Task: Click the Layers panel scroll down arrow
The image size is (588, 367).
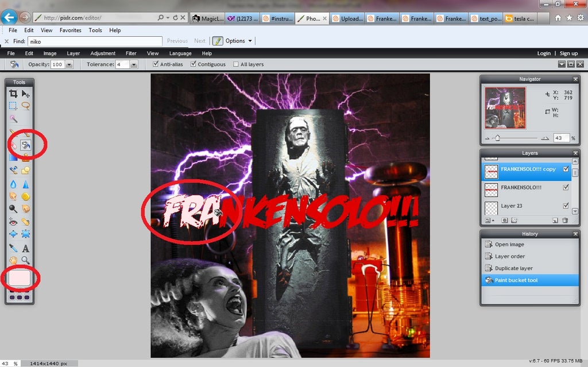Action: click(x=575, y=211)
